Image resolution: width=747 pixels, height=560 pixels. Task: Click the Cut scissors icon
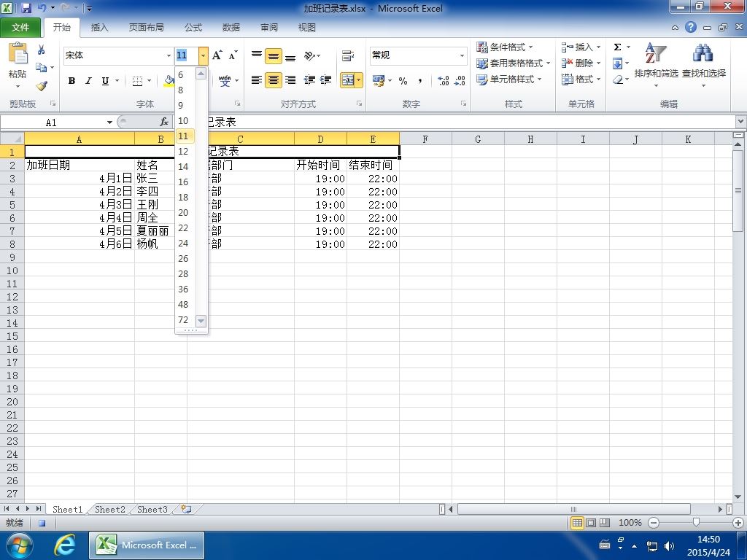(x=42, y=50)
